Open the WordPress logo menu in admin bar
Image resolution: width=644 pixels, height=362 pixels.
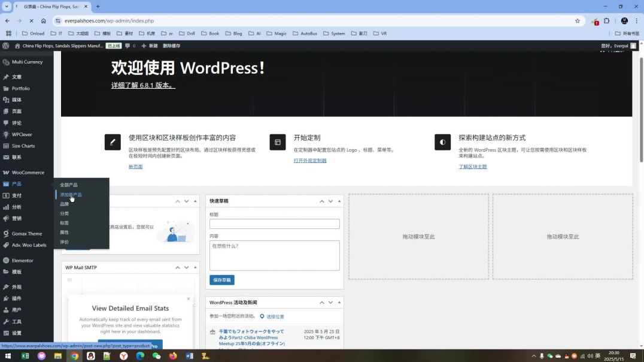pos(6,46)
